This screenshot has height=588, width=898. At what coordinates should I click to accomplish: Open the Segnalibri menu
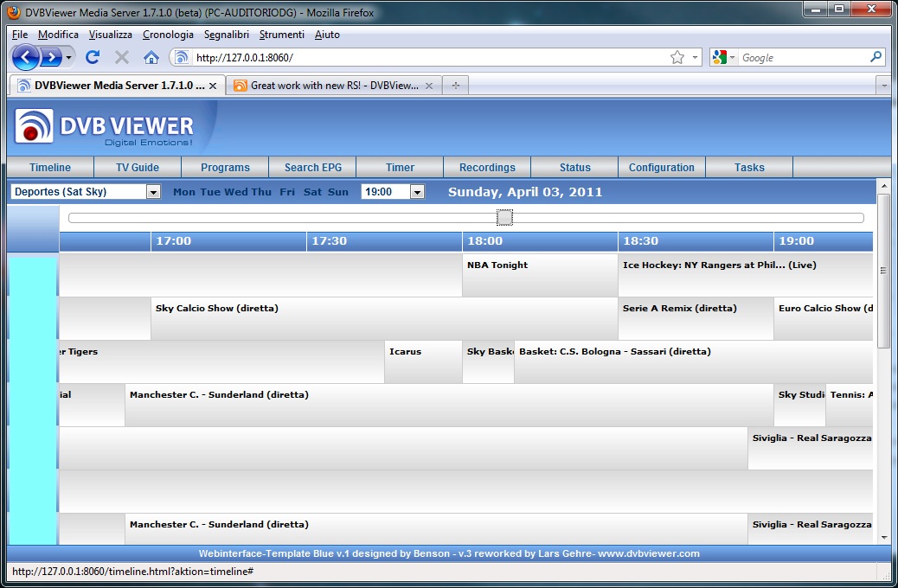(x=226, y=35)
